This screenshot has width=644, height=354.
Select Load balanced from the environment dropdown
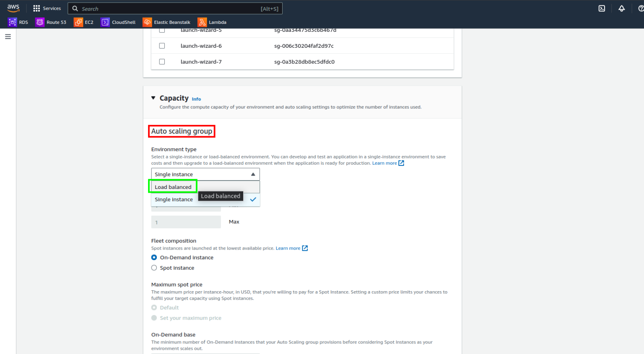173,186
